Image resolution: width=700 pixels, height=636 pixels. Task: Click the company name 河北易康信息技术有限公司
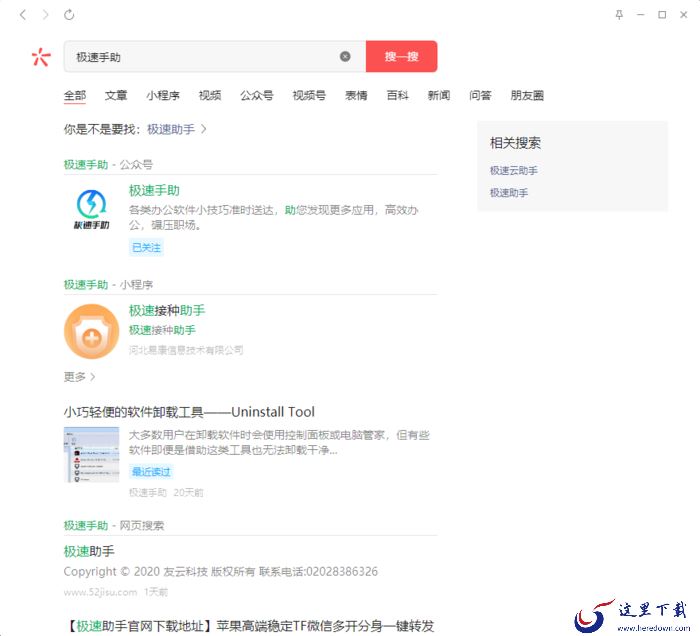pyautogui.click(x=186, y=350)
